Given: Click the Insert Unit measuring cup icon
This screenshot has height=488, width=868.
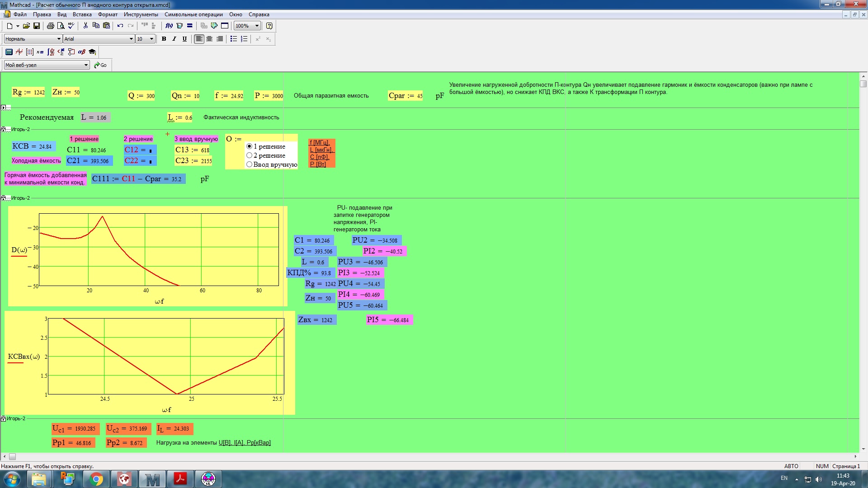Looking at the screenshot, I should point(179,26).
